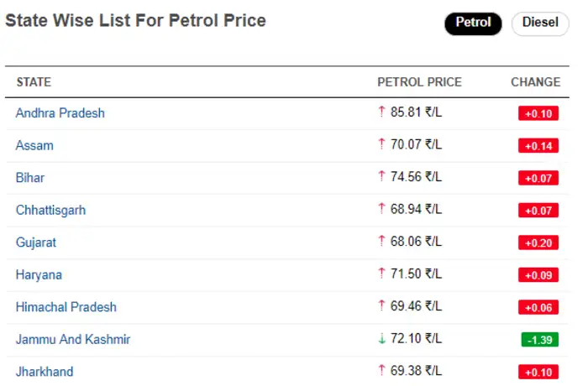The height and width of the screenshot is (386, 588).
Task: Click the down arrow icon for Jammu price
Action: coord(381,339)
